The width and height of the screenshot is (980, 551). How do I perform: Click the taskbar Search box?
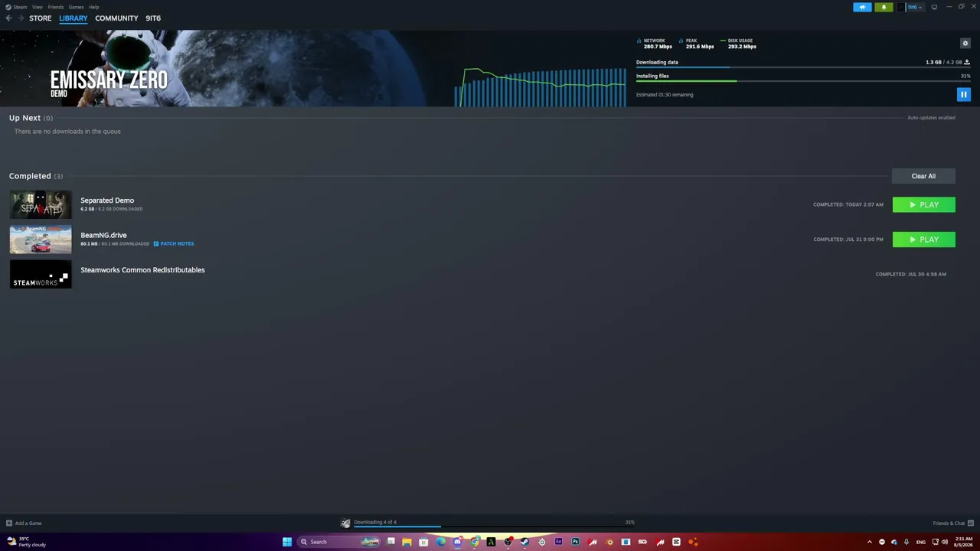(340, 542)
